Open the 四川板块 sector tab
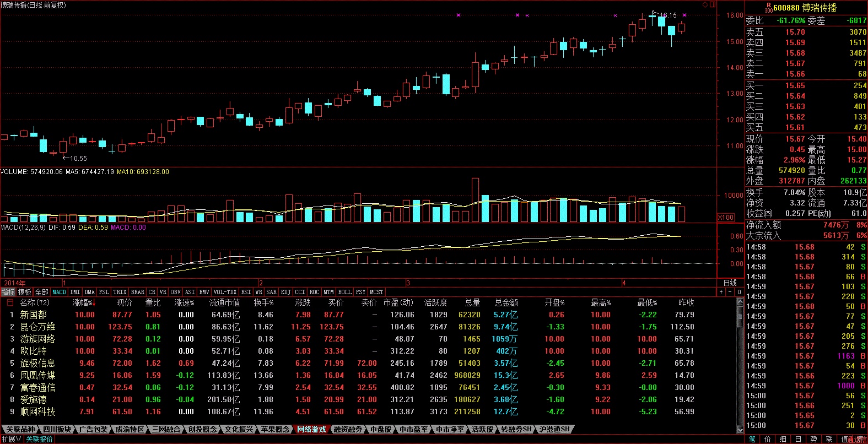The width and height of the screenshot is (868, 444). 57,429
